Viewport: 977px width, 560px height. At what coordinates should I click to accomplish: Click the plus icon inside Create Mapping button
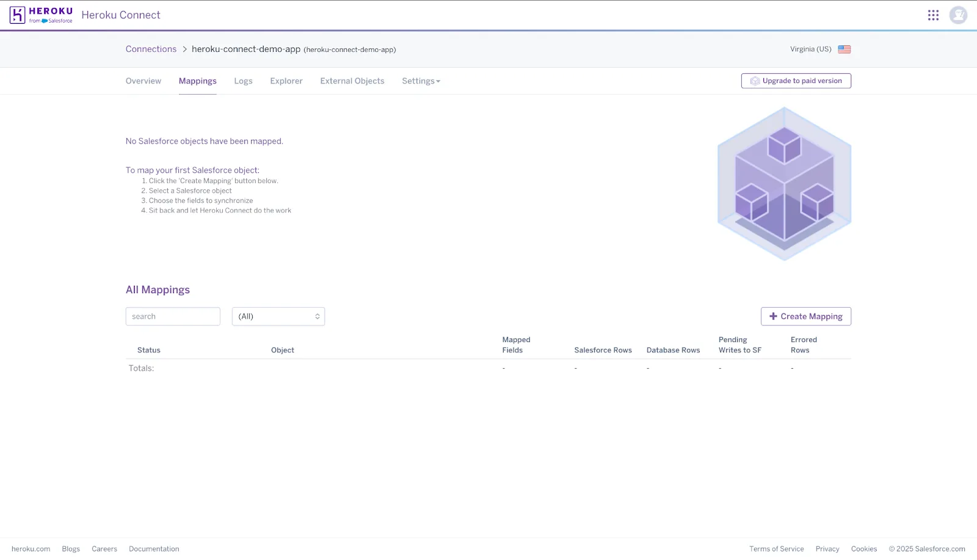[x=773, y=316]
